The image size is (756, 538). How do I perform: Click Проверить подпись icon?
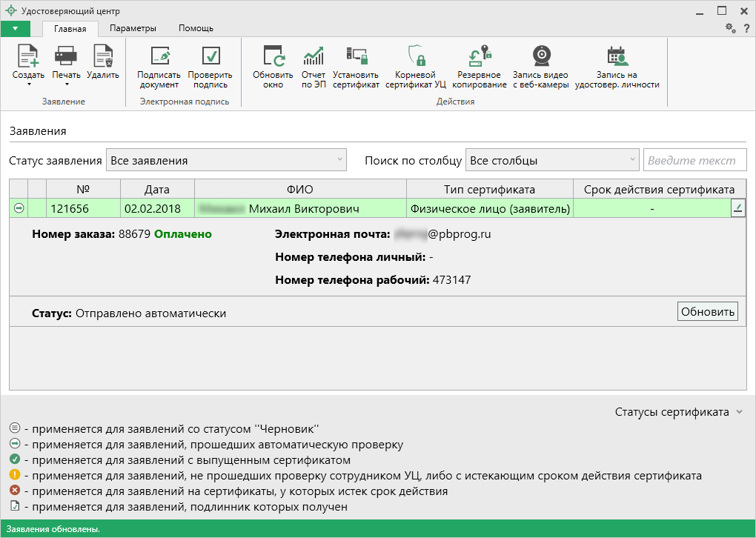(x=210, y=57)
